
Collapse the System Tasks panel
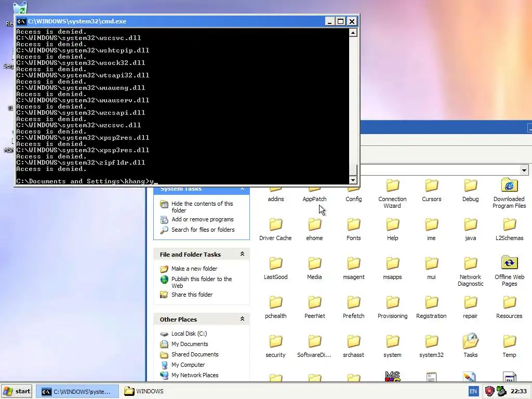[x=242, y=189]
